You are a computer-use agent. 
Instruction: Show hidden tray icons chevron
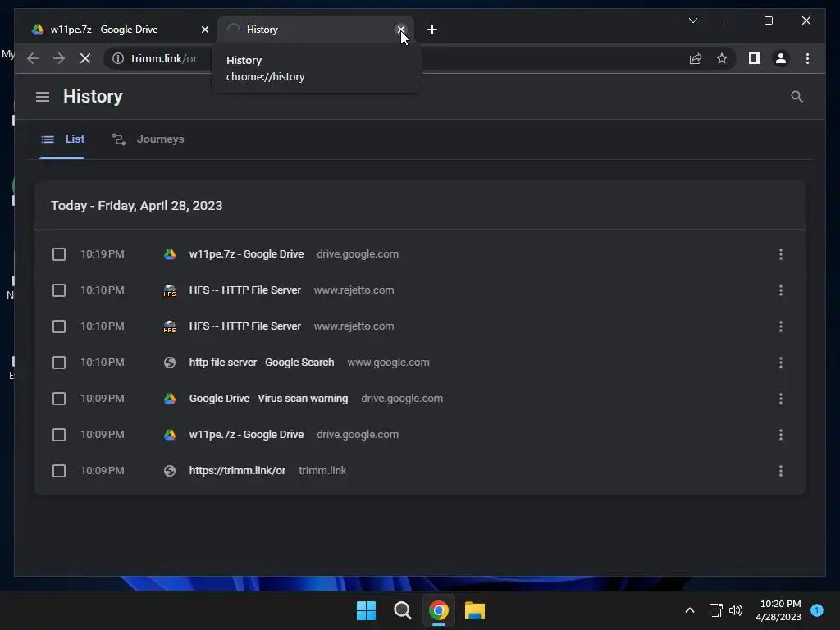[x=690, y=610]
